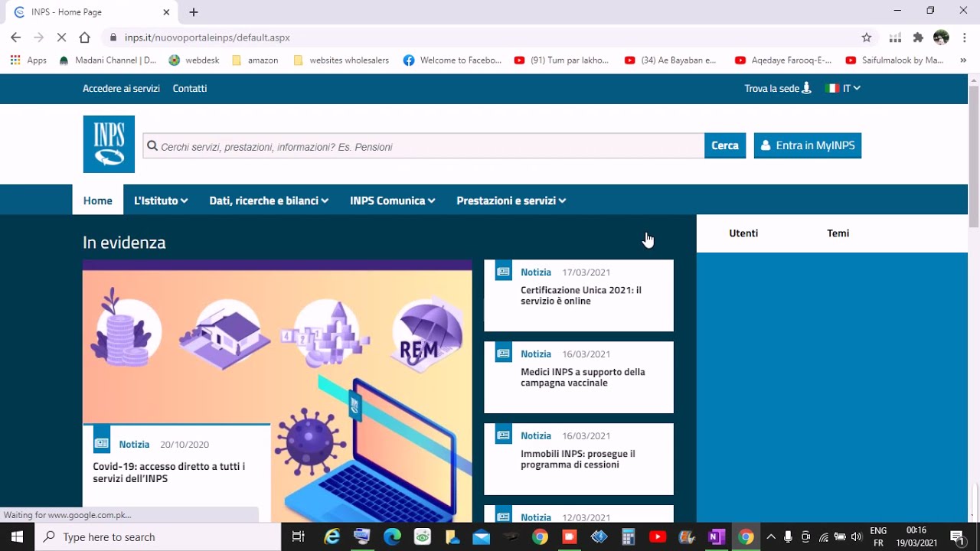Show hidden system tray icons
This screenshot has width=980, height=551.
click(x=771, y=536)
